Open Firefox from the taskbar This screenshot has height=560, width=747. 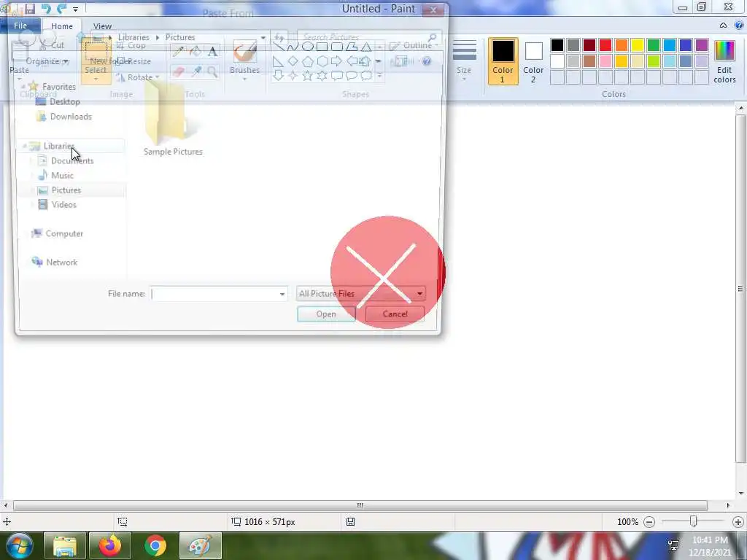coord(110,545)
